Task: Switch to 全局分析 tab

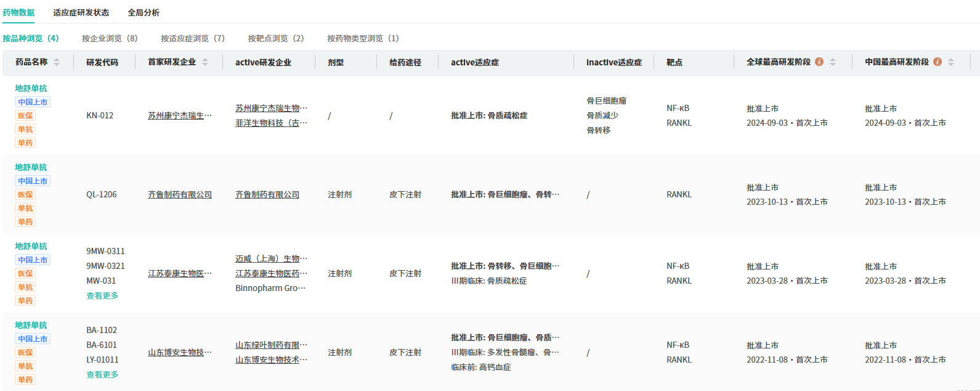Action: 144,12
